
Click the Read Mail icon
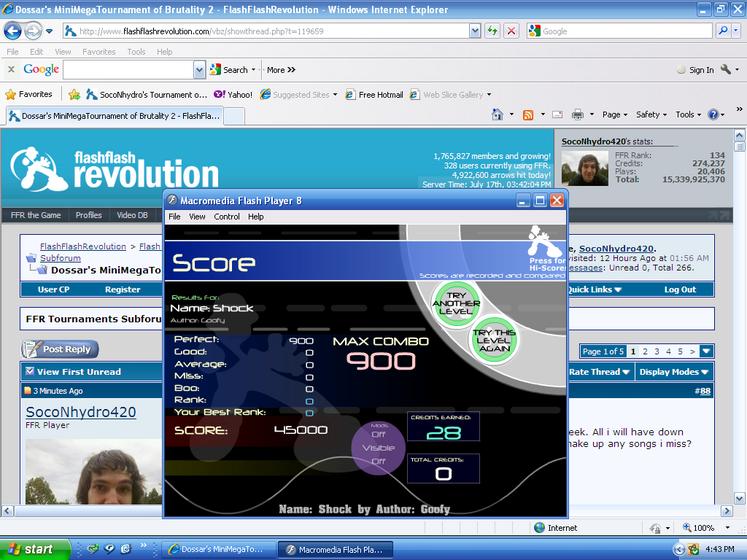click(x=557, y=114)
